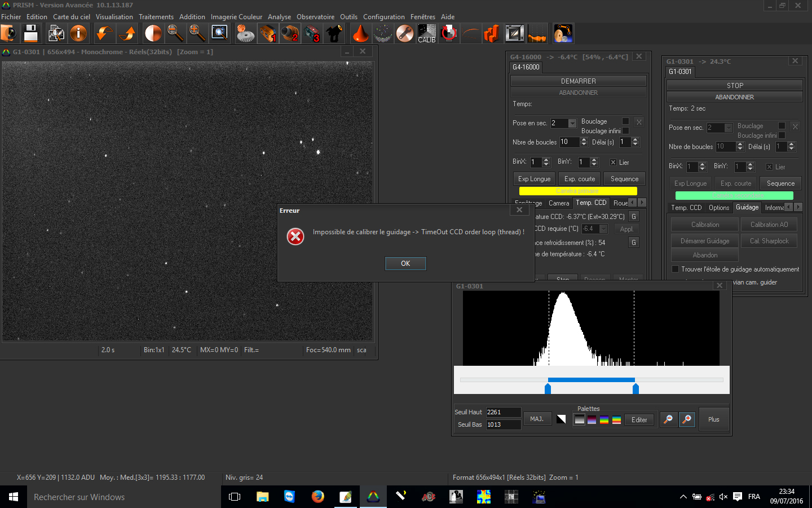The width and height of the screenshot is (812, 508).
Task: Click the orange 3D bars toolbar icon
Action: [492, 33]
